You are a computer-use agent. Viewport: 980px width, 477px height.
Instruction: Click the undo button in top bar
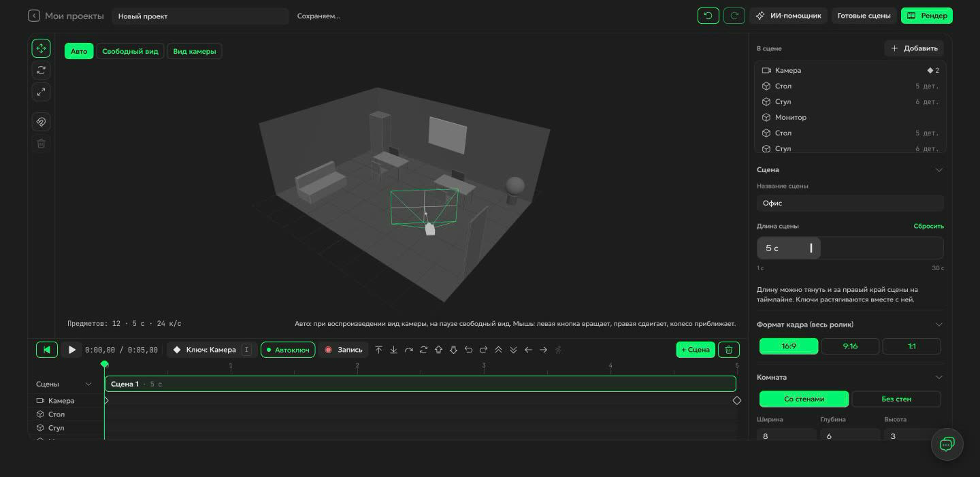coord(708,16)
